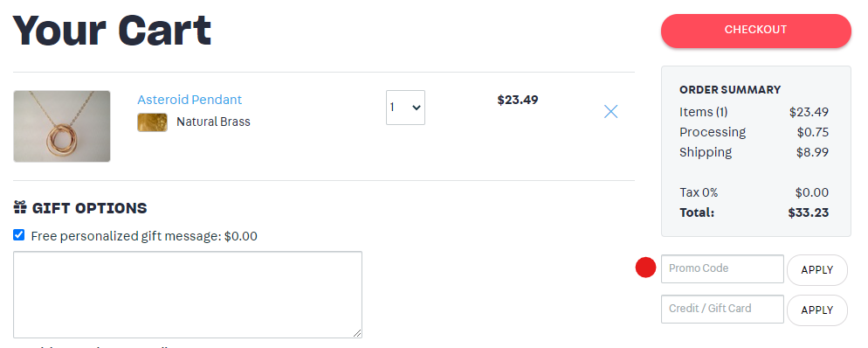Open the Asteroid Pendant product link
868x348 pixels.
(x=189, y=100)
